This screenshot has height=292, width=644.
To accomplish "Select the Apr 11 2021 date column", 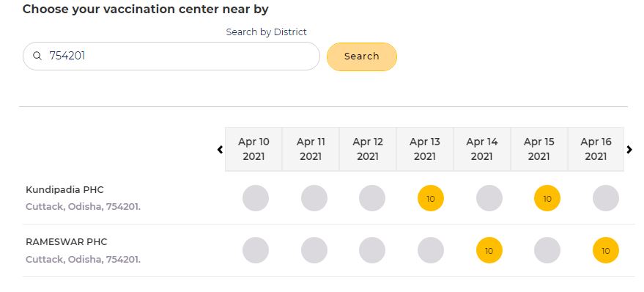I will [311, 149].
